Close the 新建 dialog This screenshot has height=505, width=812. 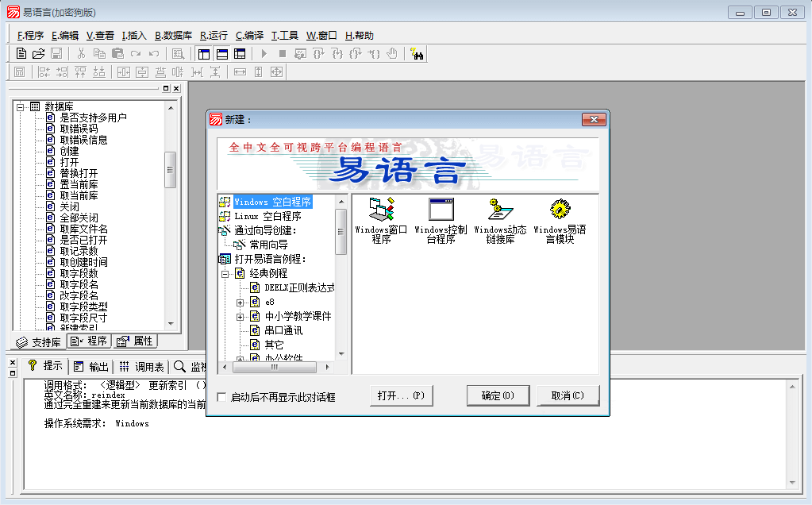pyautogui.click(x=594, y=120)
